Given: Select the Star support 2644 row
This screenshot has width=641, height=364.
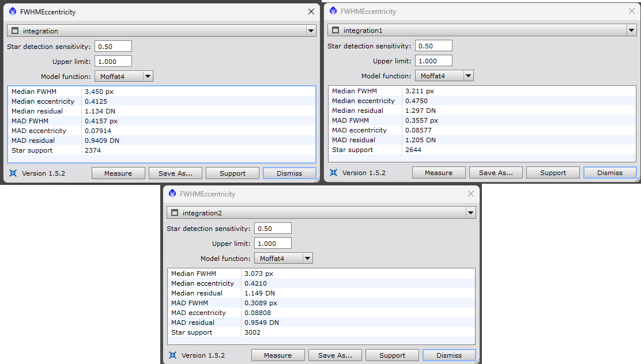Looking at the screenshot, I should pos(482,150).
